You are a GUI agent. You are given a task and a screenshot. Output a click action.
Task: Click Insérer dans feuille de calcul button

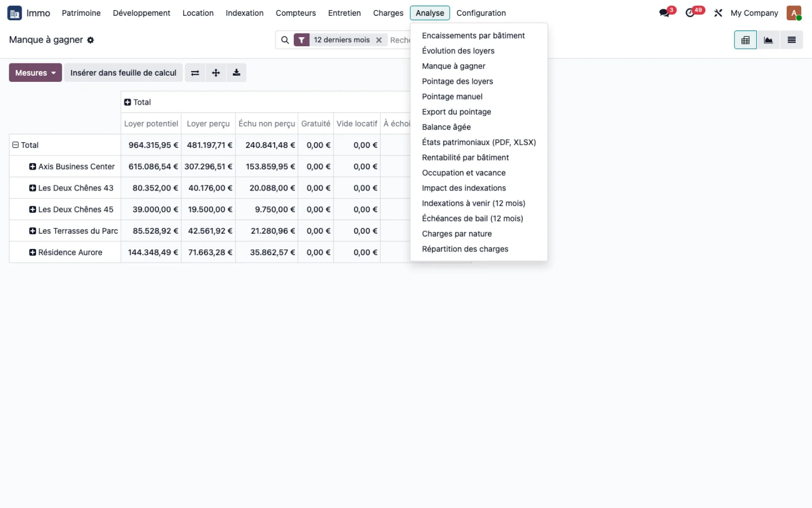click(123, 73)
